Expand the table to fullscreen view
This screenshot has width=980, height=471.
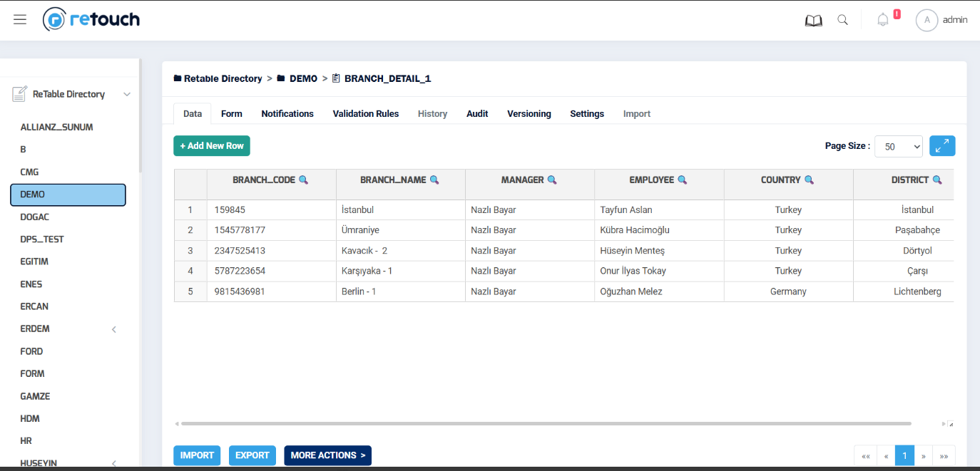point(942,145)
